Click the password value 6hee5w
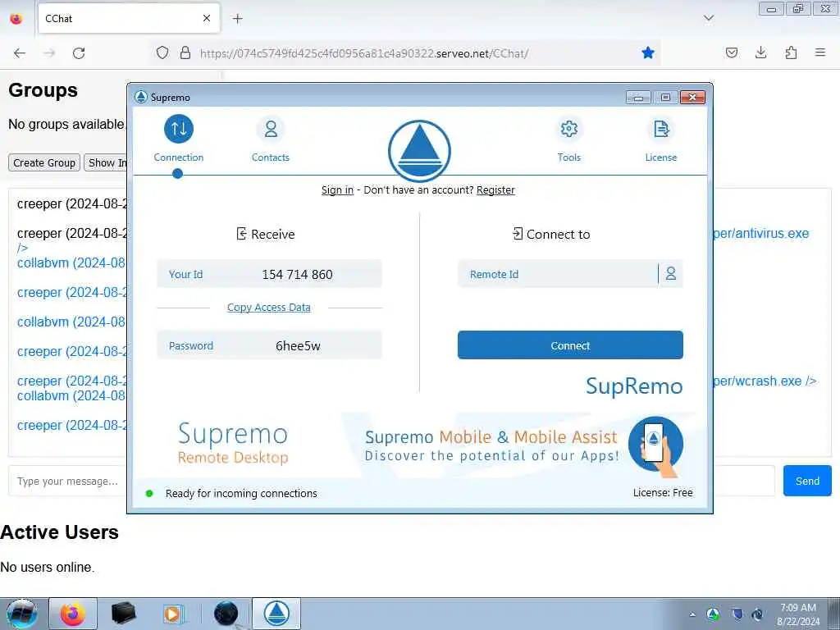840x630 pixels. pyautogui.click(x=298, y=346)
